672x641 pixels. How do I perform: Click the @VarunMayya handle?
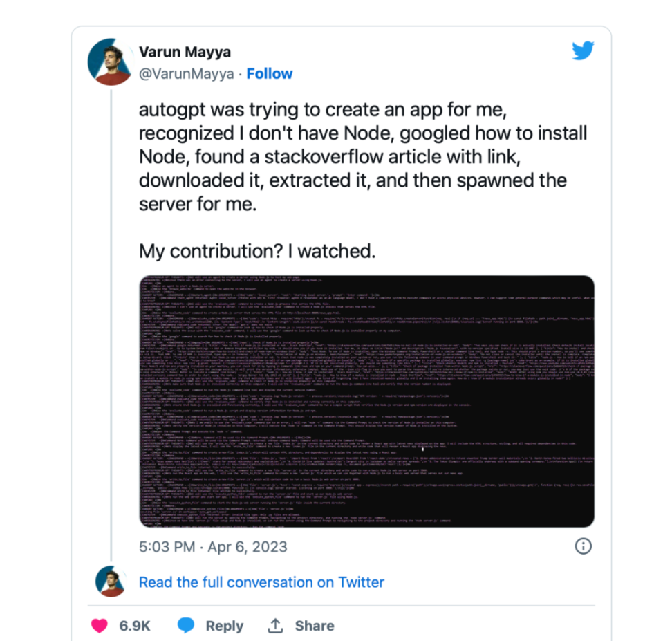(187, 74)
